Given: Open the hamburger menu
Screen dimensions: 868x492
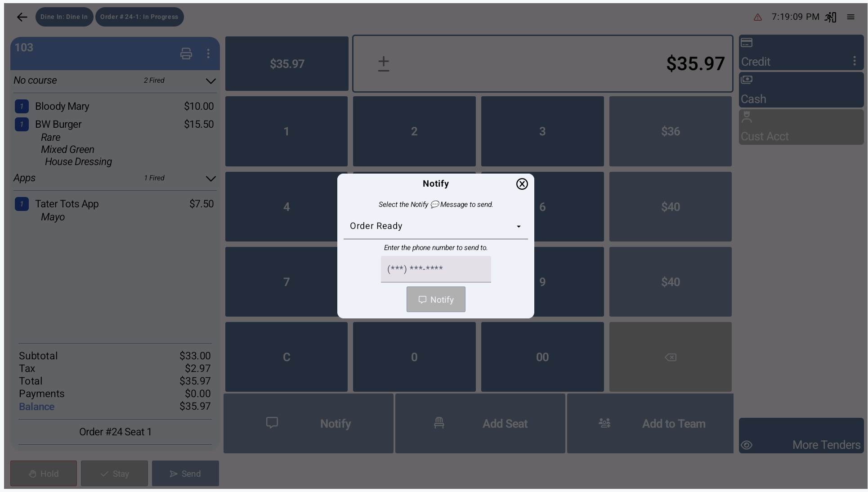Looking at the screenshot, I should pyautogui.click(x=850, y=17).
